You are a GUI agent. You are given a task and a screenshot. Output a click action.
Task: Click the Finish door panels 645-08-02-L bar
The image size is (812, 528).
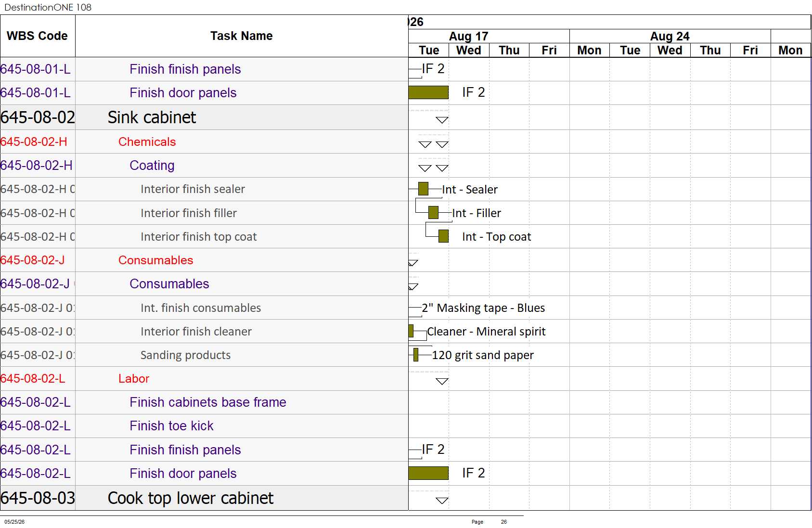tap(428, 473)
